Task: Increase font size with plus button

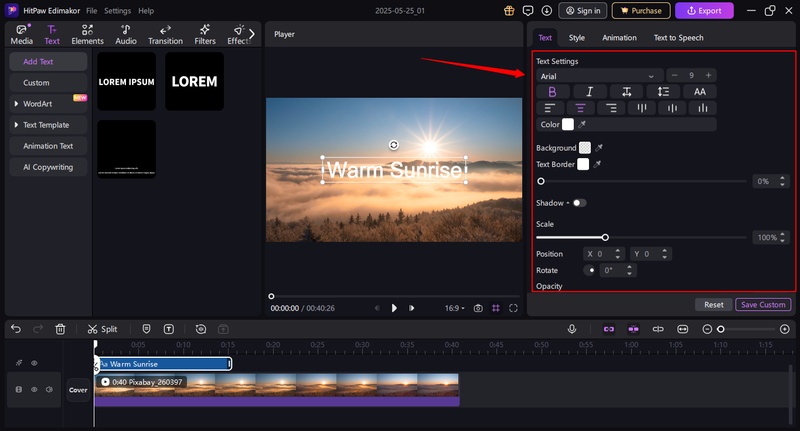Action: 708,75
